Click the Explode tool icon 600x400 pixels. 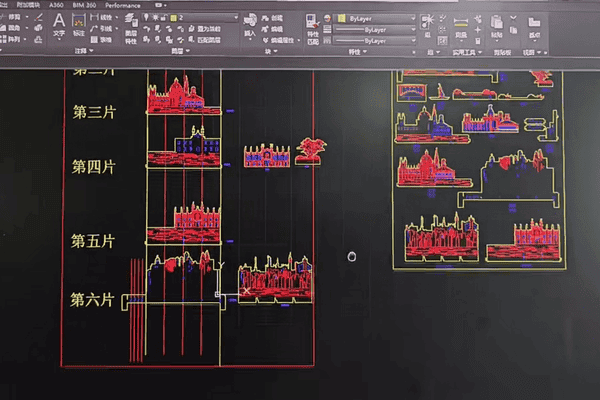[x=39, y=28]
